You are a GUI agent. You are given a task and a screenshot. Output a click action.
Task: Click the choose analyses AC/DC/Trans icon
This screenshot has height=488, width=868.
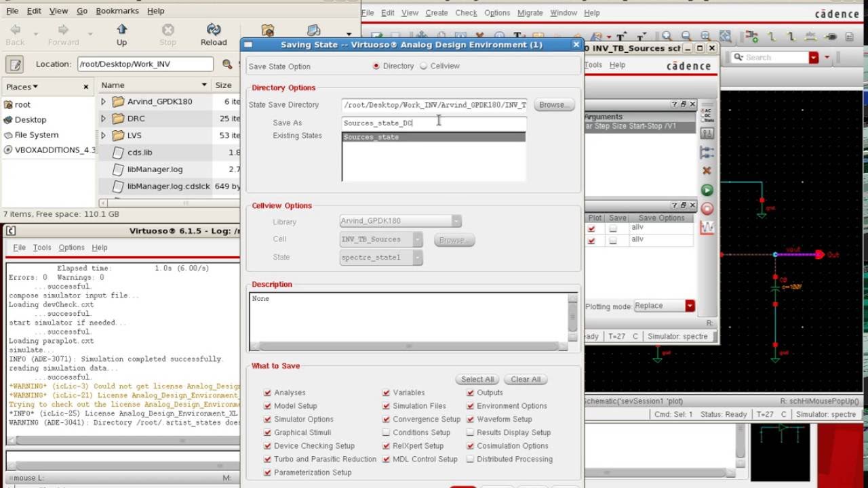pyautogui.click(x=707, y=115)
